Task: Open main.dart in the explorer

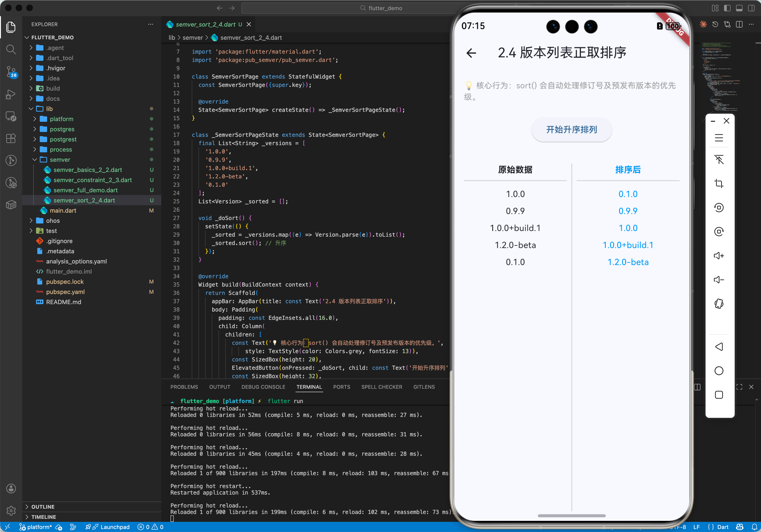Action: click(x=63, y=211)
